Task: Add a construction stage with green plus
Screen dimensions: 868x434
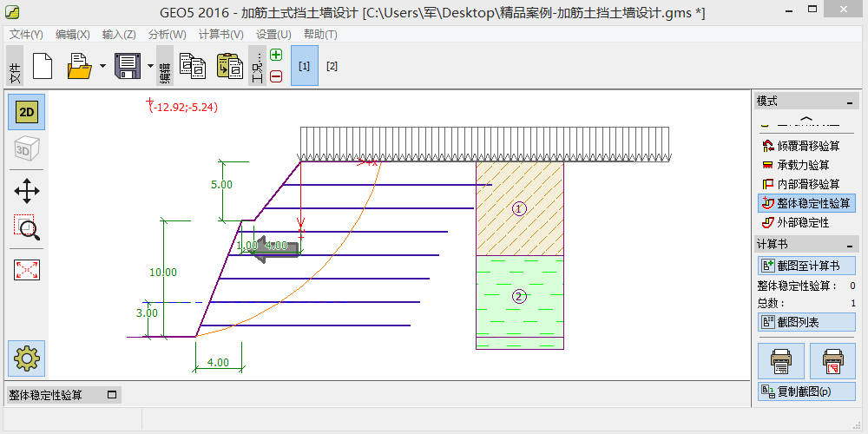Action: (x=276, y=55)
